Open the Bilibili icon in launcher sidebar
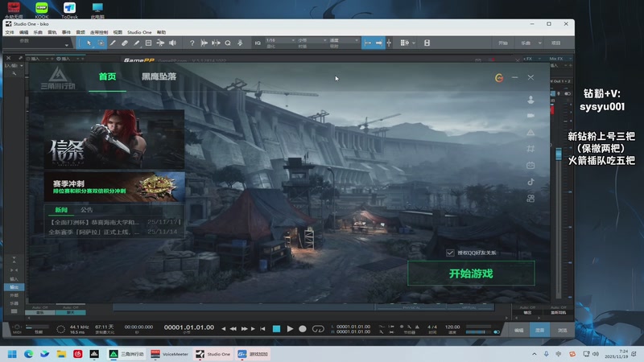Viewport: 644px width, 362px height. (530, 165)
